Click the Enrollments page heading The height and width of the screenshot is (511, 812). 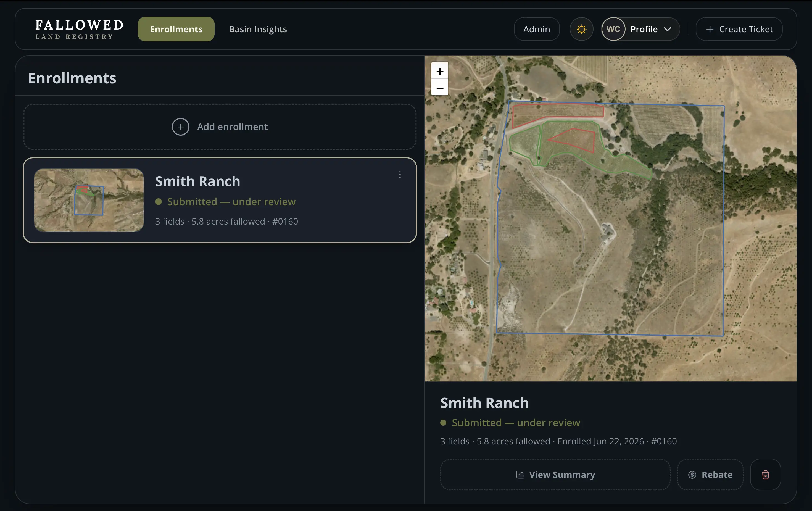point(72,78)
